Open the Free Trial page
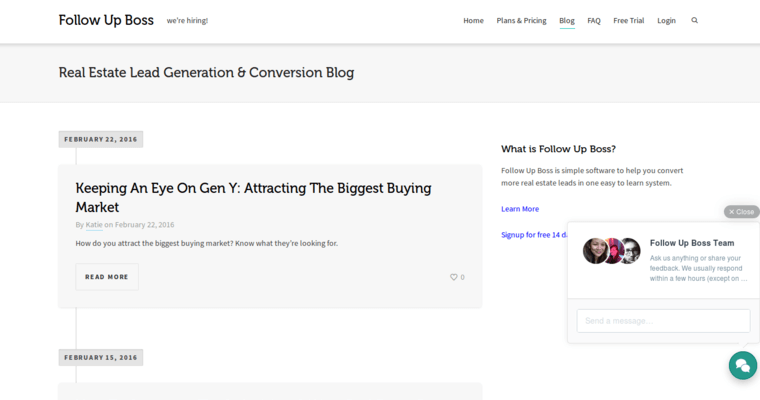Image resolution: width=760 pixels, height=400 pixels. (x=629, y=20)
